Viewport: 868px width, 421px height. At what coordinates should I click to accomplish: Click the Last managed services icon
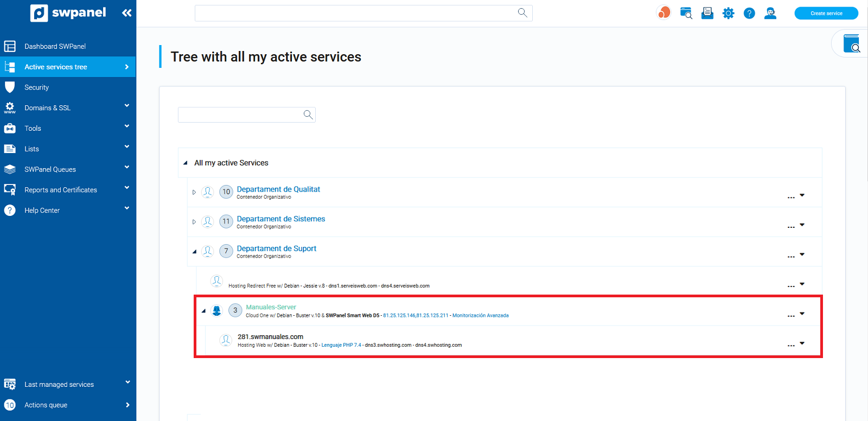point(10,384)
